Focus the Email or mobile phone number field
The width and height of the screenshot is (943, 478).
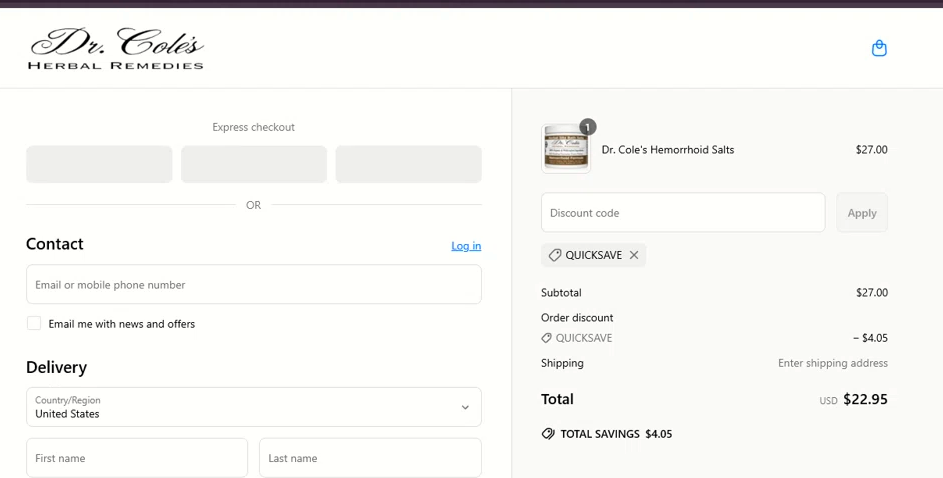pyautogui.click(x=254, y=284)
